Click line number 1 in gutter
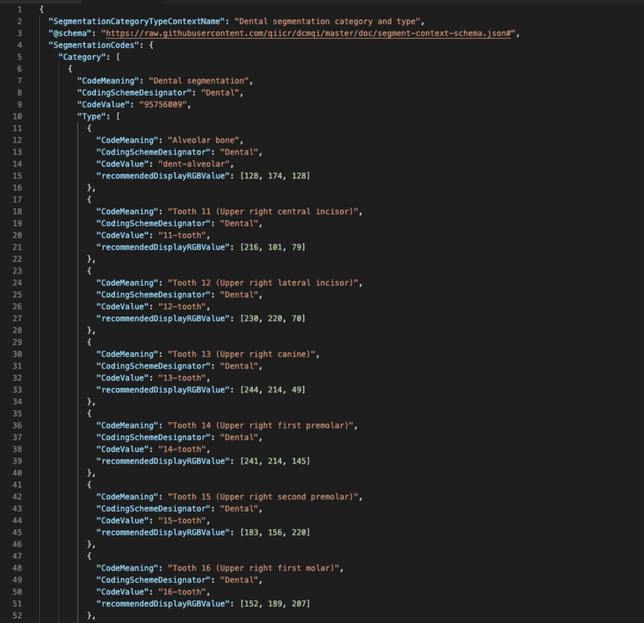Screen dimensions: 644x623 (x=19, y=9)
